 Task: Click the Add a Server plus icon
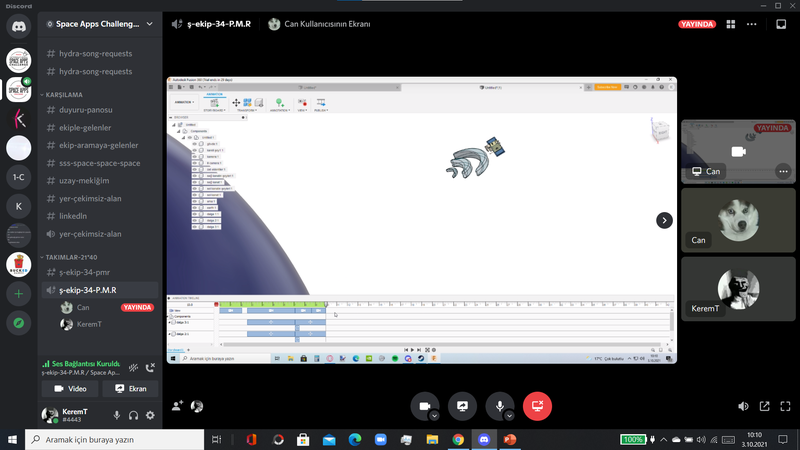(18, 294)
